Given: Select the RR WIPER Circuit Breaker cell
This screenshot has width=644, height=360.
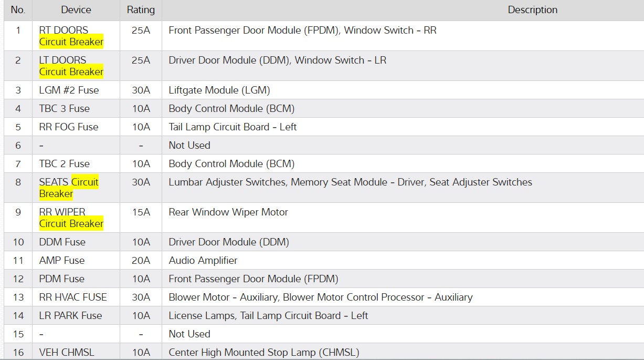Looking at the screenshot, I should click(x=71, y=218).
